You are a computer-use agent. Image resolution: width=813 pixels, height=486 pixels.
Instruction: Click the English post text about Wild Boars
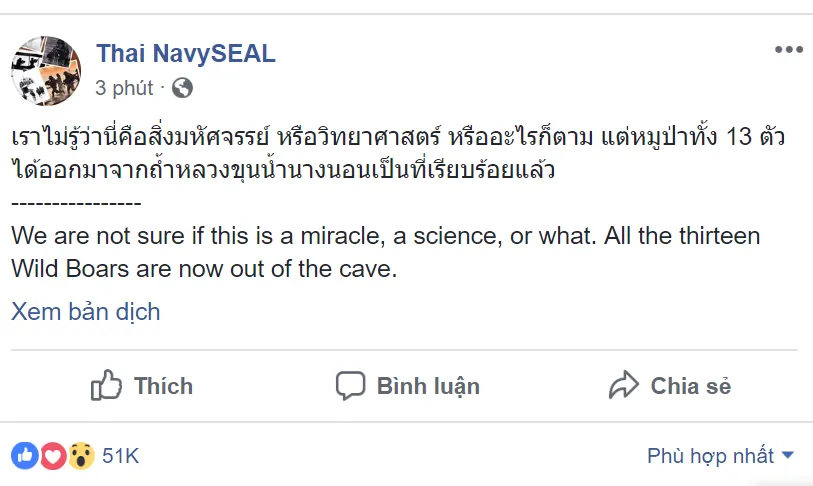click(x=385, y=253)
